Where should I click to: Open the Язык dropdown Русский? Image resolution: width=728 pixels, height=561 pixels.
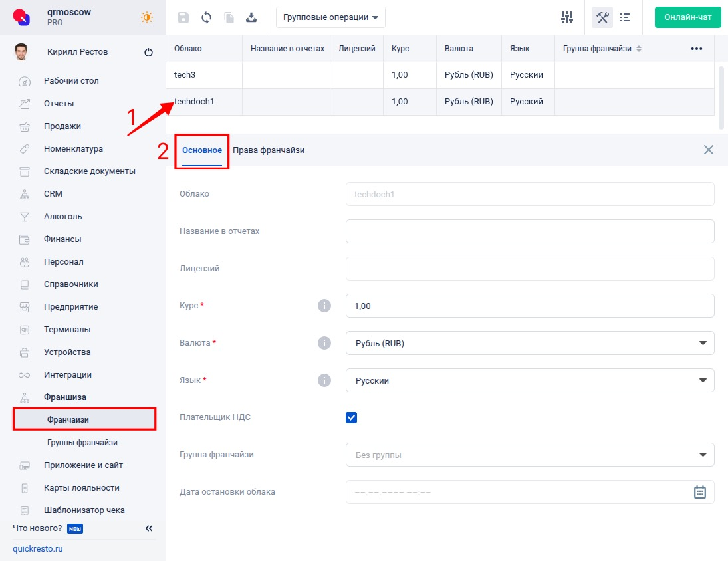point(530,380)
